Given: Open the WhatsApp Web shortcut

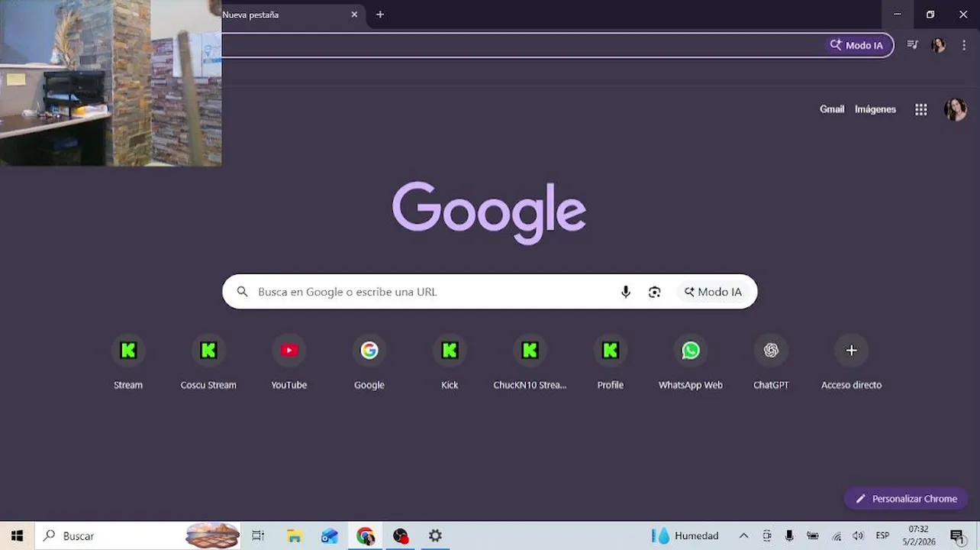Looking at the screenshot, I should click(691, 363).
